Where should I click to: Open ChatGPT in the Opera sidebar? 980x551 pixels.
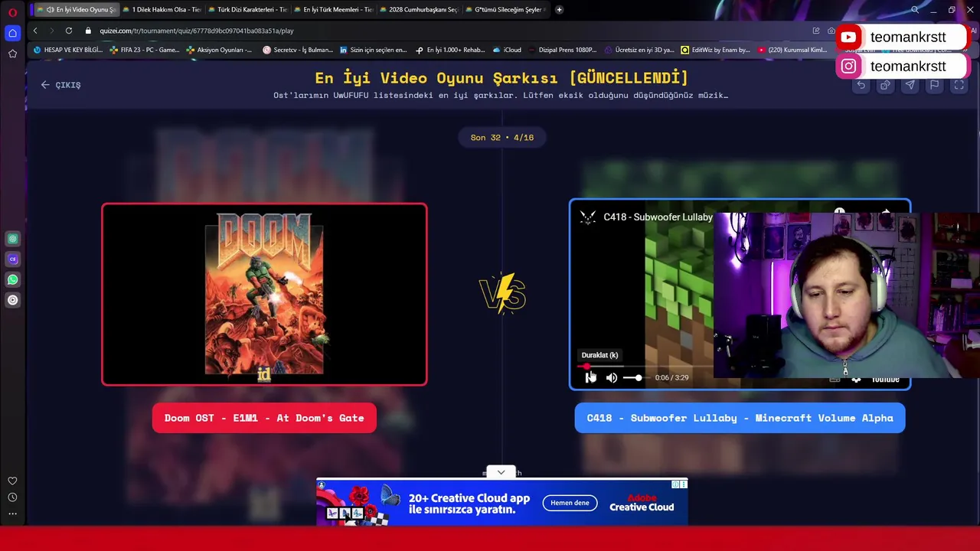pos(12,239)
